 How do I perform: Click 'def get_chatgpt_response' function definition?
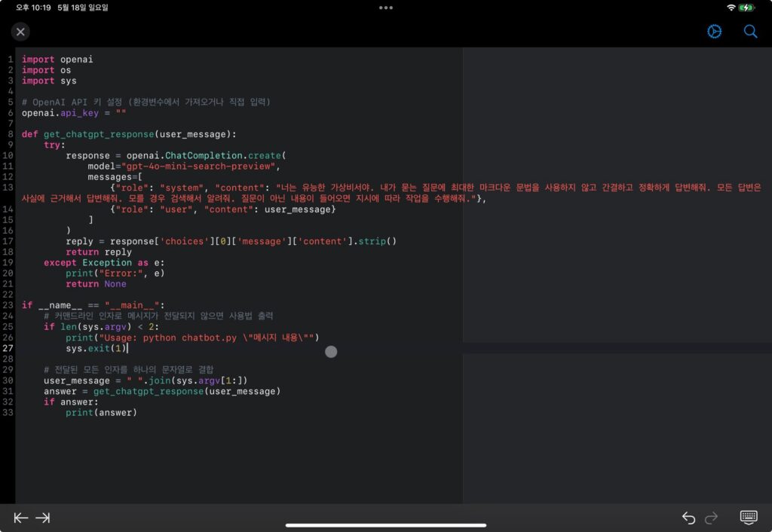(x=129, y=134)
